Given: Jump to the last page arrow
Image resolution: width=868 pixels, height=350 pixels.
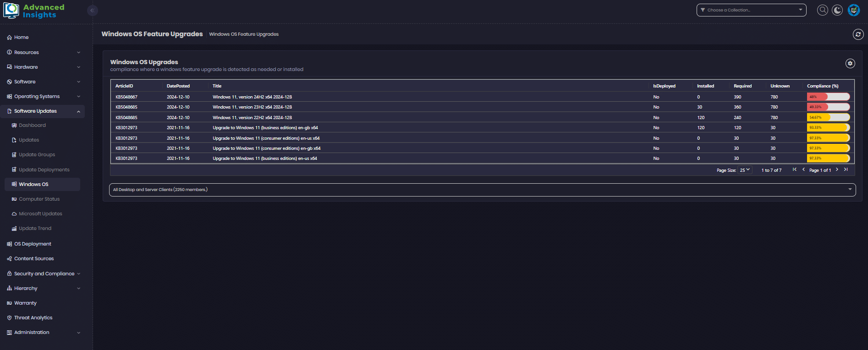Looking at the screenshot, I should (846, 170).
